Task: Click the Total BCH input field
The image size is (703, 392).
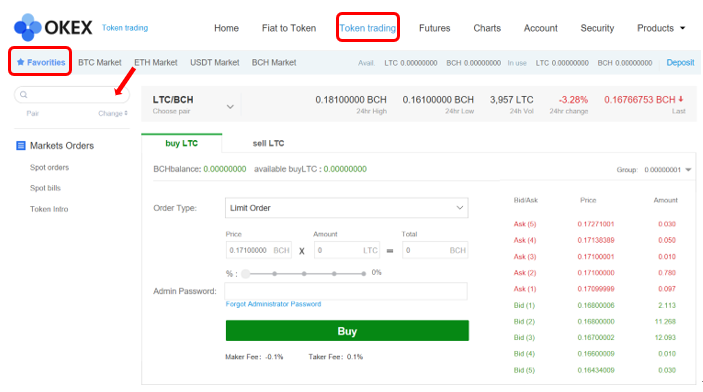Action: tap(435, 250)
